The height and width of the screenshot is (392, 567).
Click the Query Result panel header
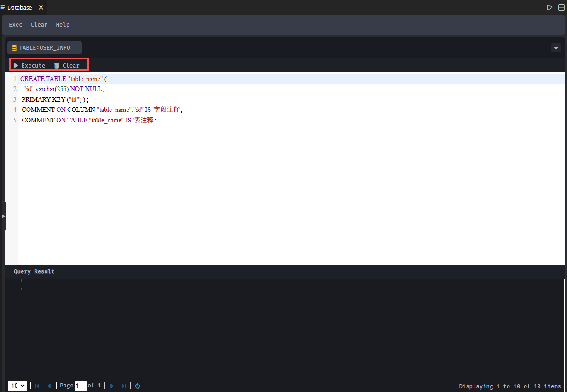click(x=34, y=271)
